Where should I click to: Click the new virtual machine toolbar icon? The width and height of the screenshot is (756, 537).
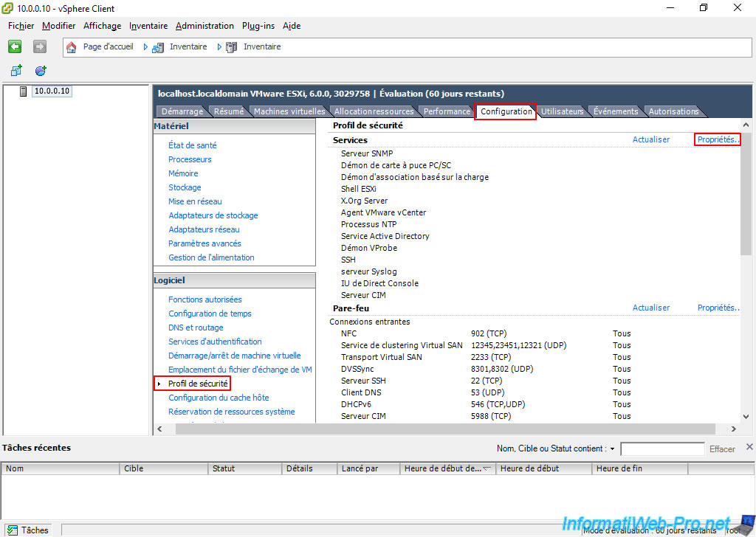click(x=16, y=71)
